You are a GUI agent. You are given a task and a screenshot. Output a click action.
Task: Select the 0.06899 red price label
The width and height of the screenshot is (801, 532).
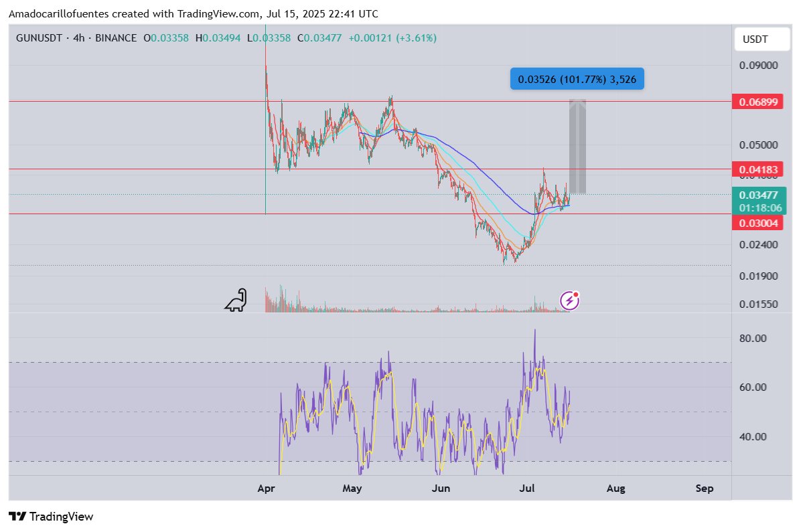click(758, 102)
